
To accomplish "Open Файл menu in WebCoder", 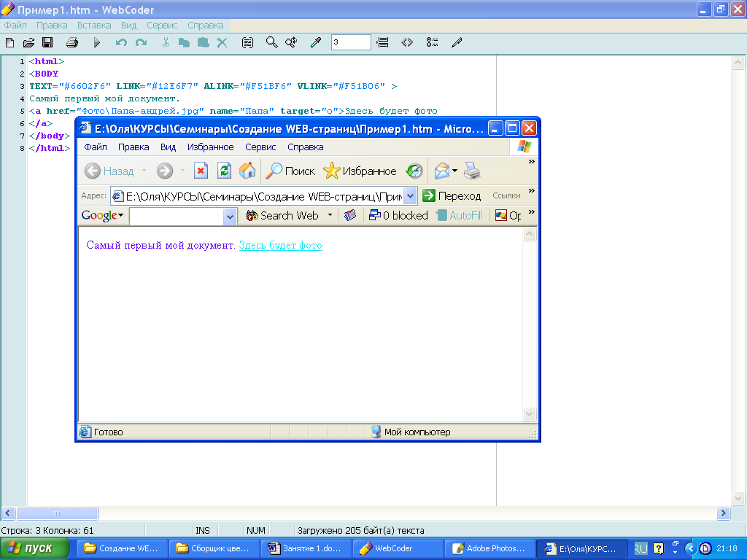I will click(x=15, y=26).
